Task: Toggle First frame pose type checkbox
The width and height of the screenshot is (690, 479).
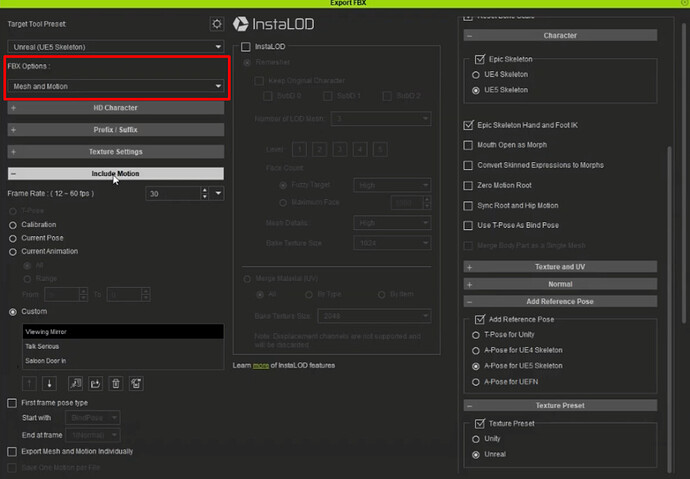Action: (12, 403)
